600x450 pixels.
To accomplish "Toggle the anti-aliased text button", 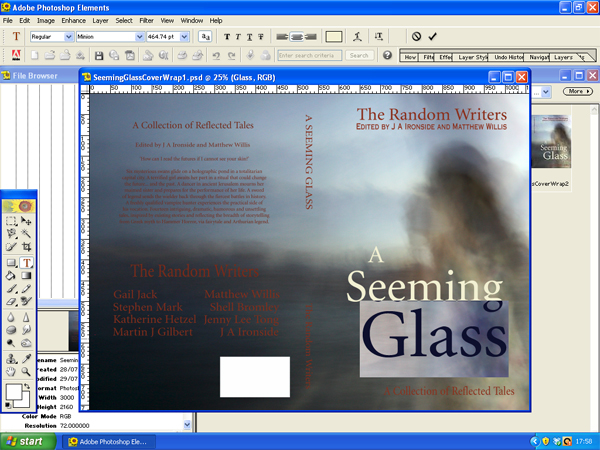I will 205,37.
